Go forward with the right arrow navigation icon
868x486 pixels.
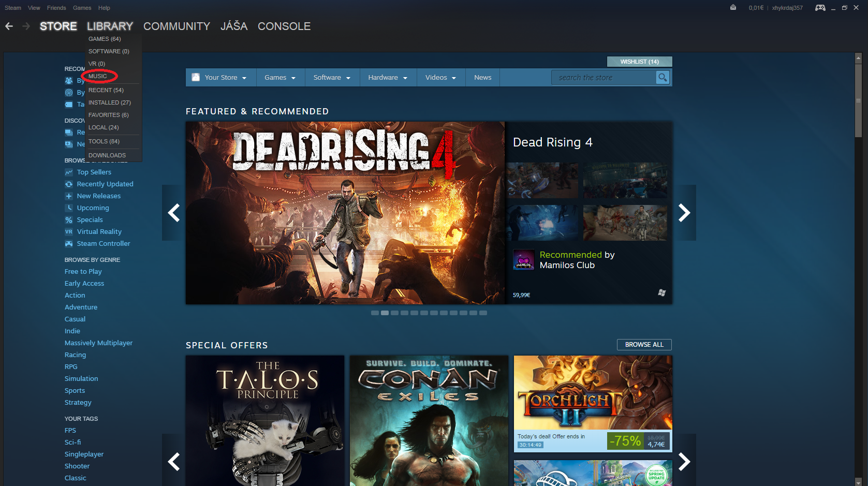point(26,26)
